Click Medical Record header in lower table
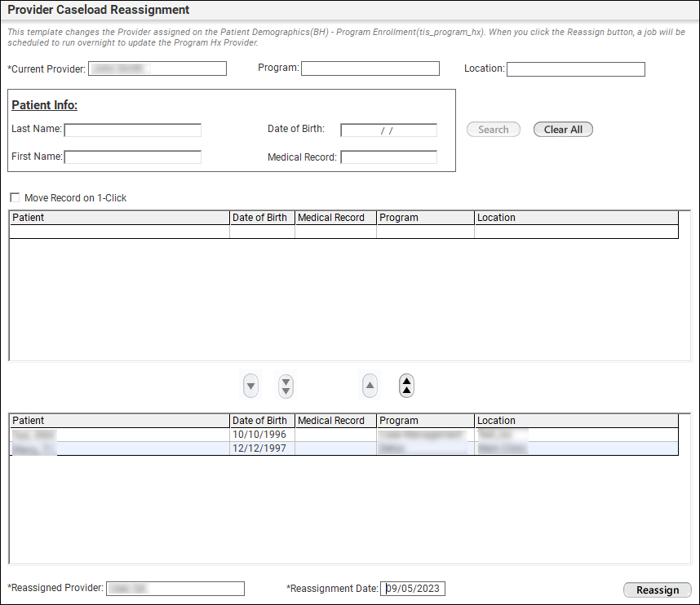Image resolution: width=700 pixels, height=605 pixels. click(x=335, y=421)
